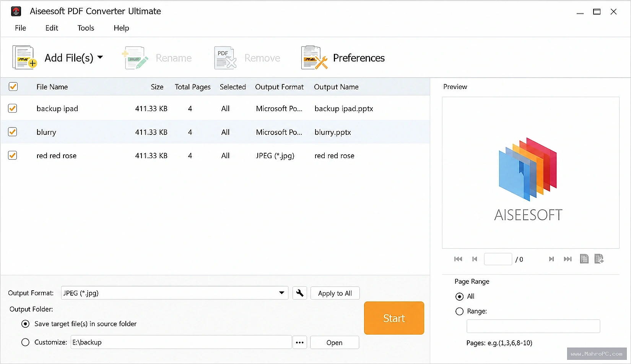Select the Customize output folder radio

(25, 342)
